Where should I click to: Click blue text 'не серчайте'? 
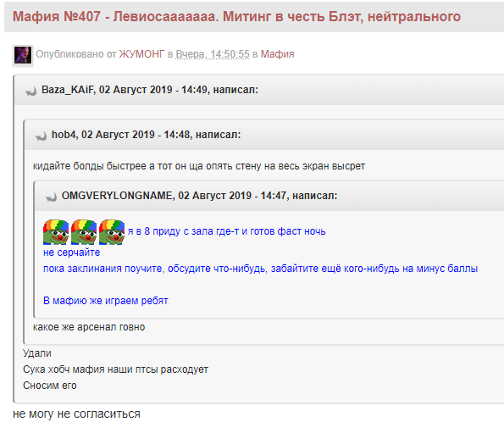(72, 253)
